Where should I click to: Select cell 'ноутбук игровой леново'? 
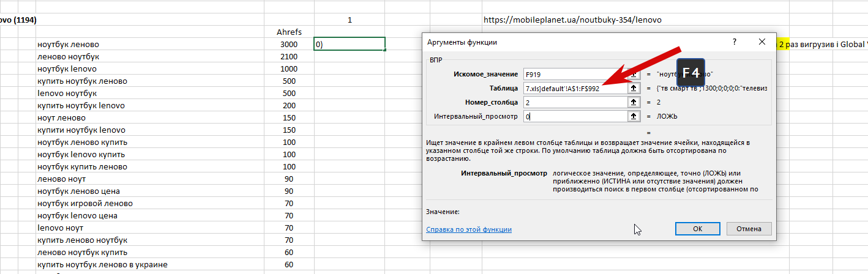150,203
